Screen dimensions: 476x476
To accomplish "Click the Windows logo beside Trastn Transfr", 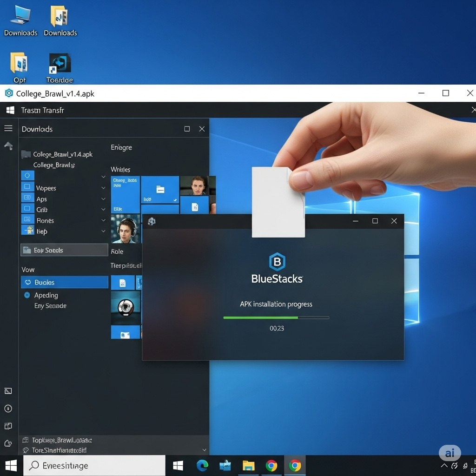I will point(10,110).
